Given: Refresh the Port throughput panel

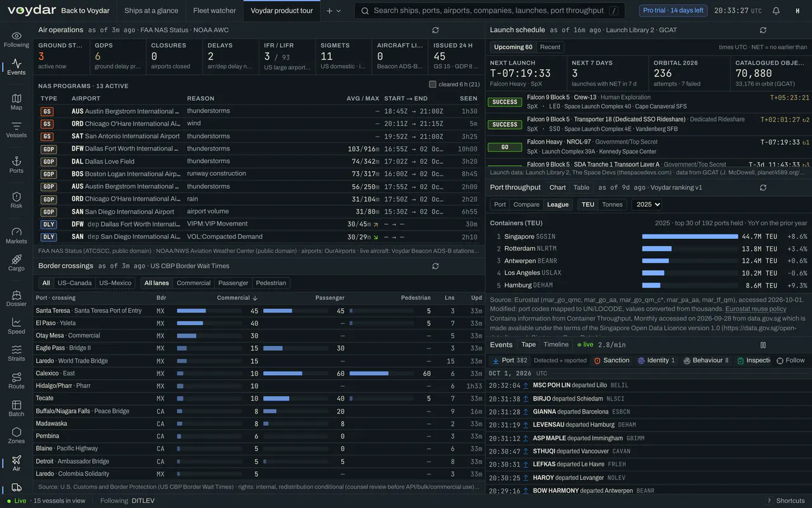Looking at the screenshot, I should (x=763, y=187).
